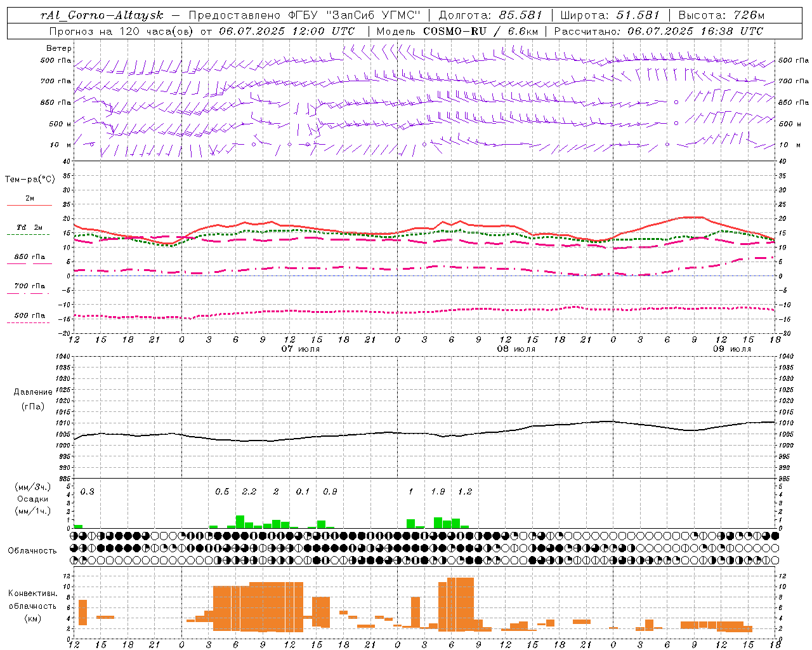This screenshot has height=650, width=812.
Task: Click the Облачность cloudiness row label
Action: click(x=32, y=551)
